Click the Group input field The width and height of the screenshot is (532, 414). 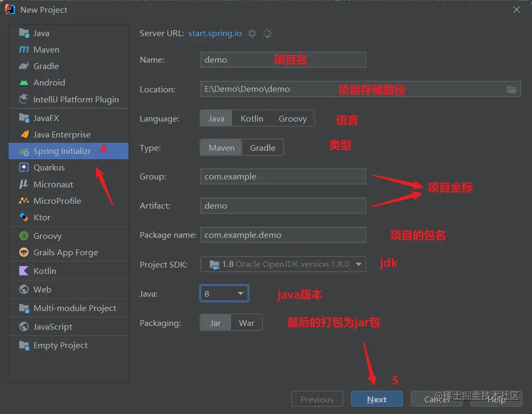pos(283,176)
